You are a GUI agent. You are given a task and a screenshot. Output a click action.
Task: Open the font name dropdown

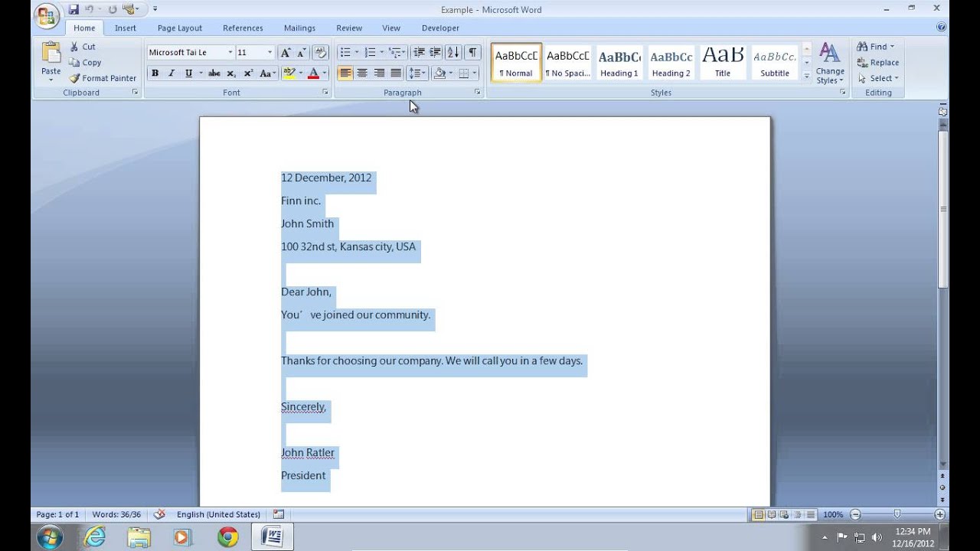(230, 53)
